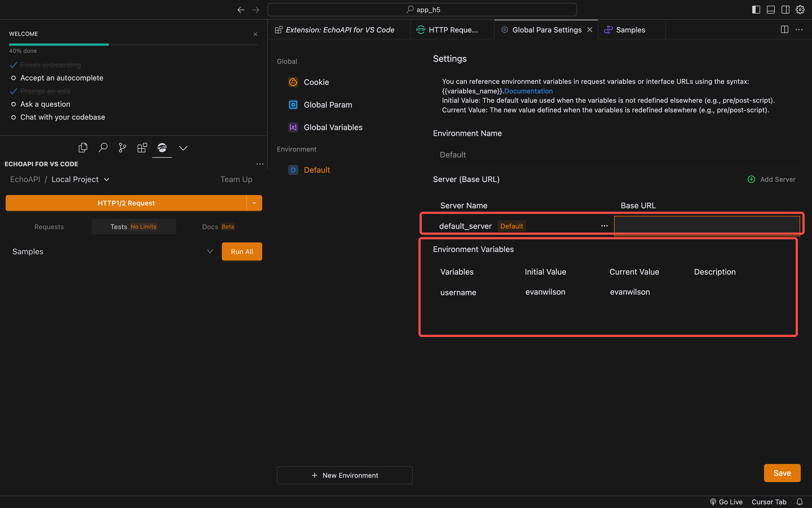The height and width of the screenshot is (508, 812).
Task: Expand the Local Project dropdown
Action: 81,179
